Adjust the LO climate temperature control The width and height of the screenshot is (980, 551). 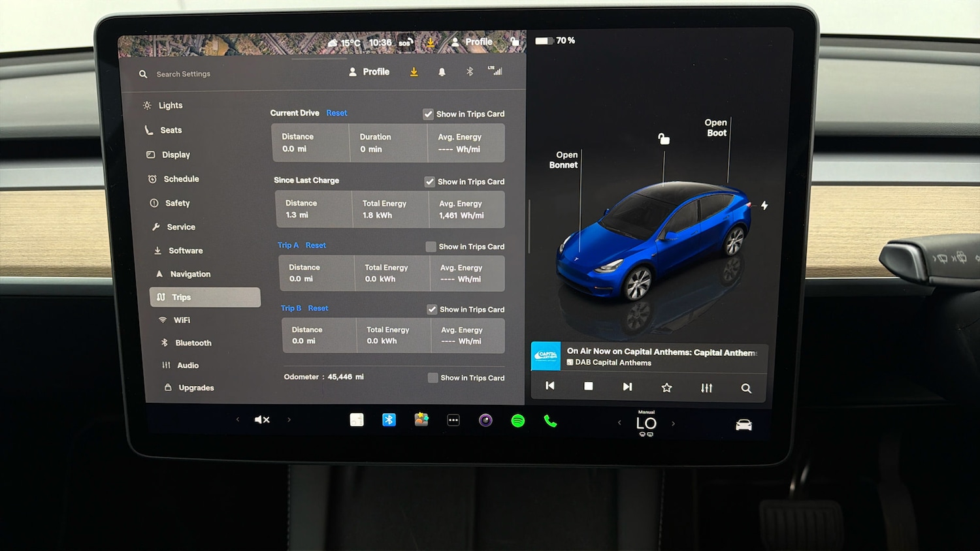[646, 423]
